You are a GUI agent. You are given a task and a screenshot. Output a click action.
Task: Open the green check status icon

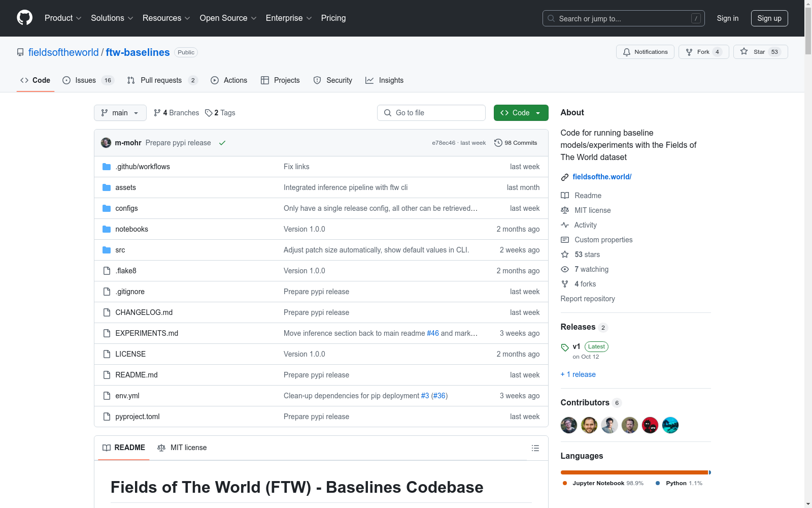pyautogui.click(x=222, y=143)
